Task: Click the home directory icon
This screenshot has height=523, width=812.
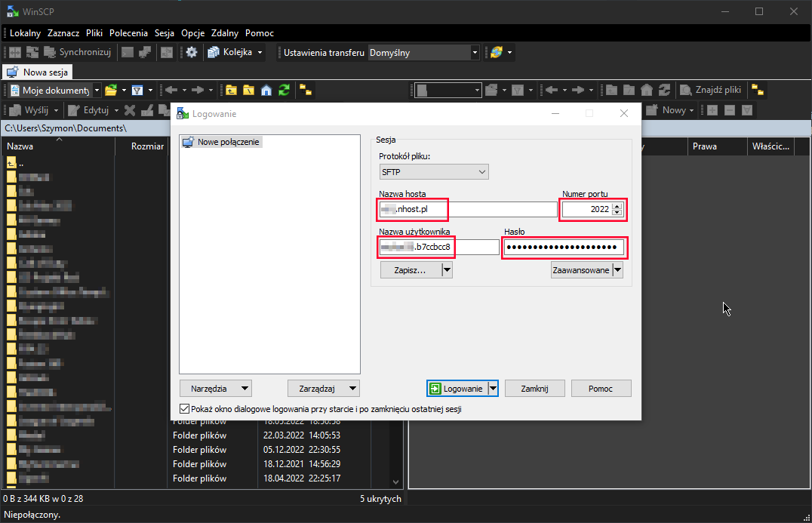Action: [266, 90]
